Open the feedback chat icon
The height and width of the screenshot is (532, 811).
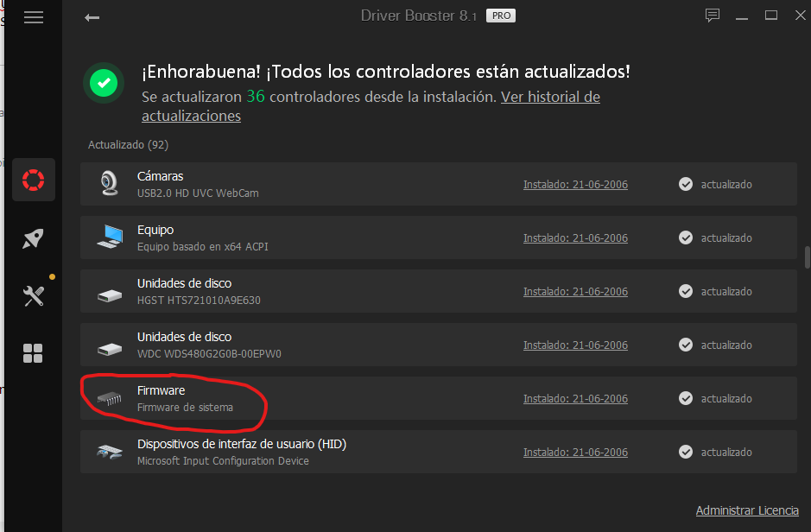point(713,16)
